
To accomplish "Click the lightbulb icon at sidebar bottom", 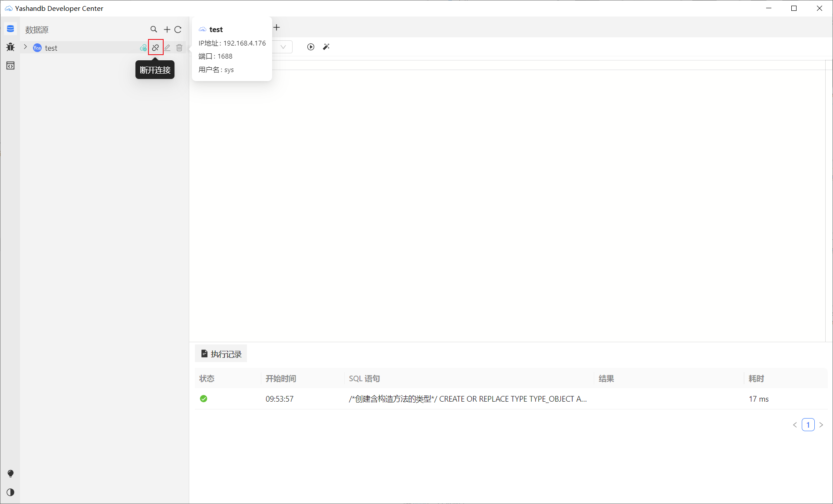I will coord(10,474).
